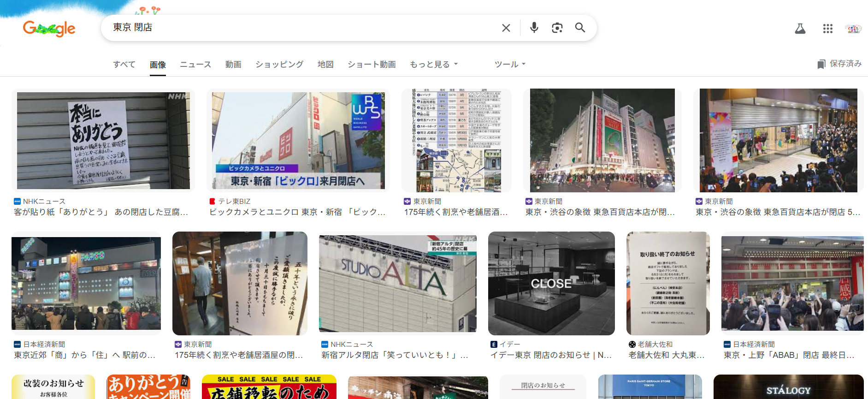Screen dimensions: 868x399
Task: Click テレ東BIZ red favicon
Action: coord(213,202)
